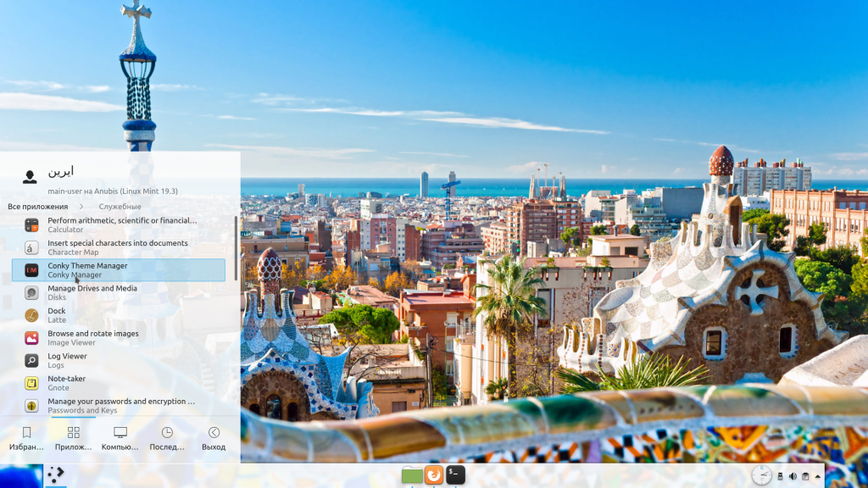Click the 'Note-taker' label
This screenshot has height=488, width=868.
pos(66,379)
